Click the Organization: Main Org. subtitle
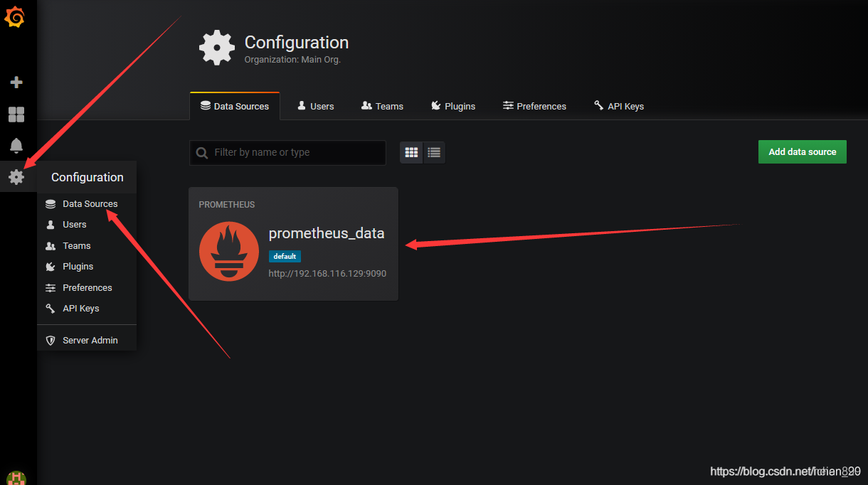Screen dimensions: 868x485 (x=292, y=60)
